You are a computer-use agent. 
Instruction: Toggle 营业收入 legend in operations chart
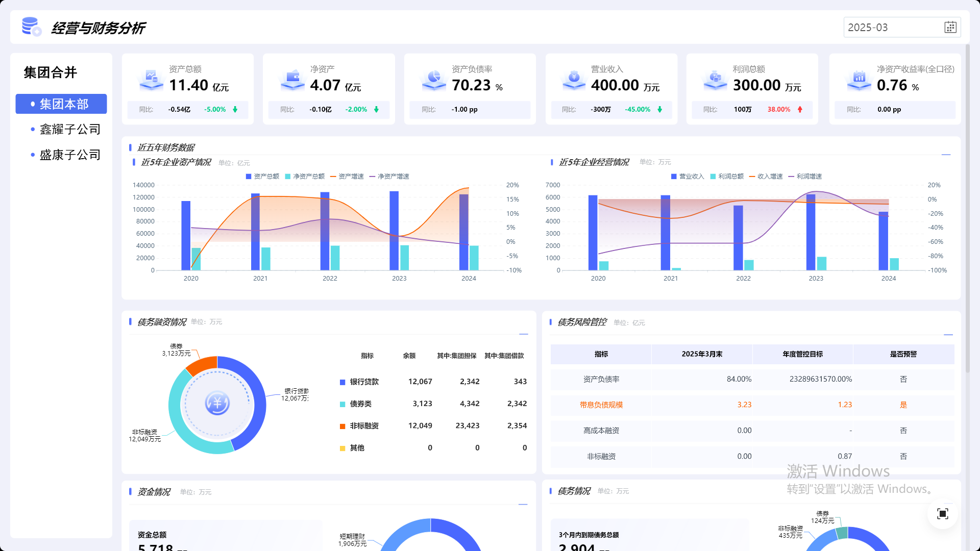tap(687, 177)
